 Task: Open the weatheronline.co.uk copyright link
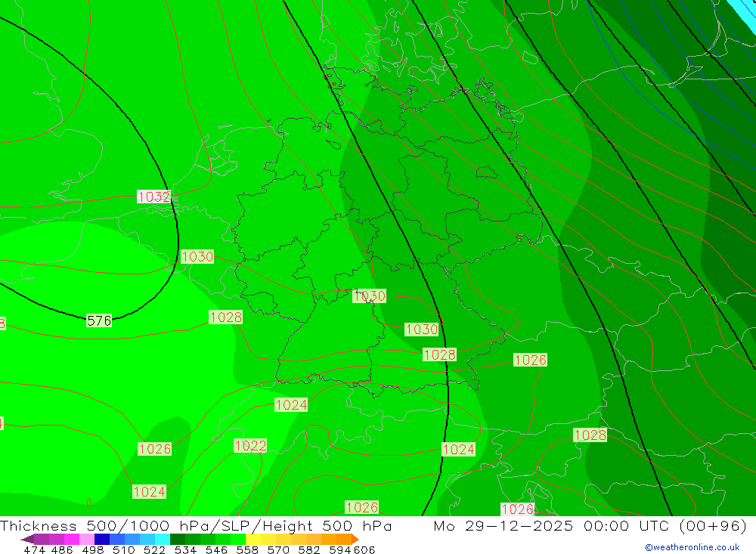click(x=692, y=547)
